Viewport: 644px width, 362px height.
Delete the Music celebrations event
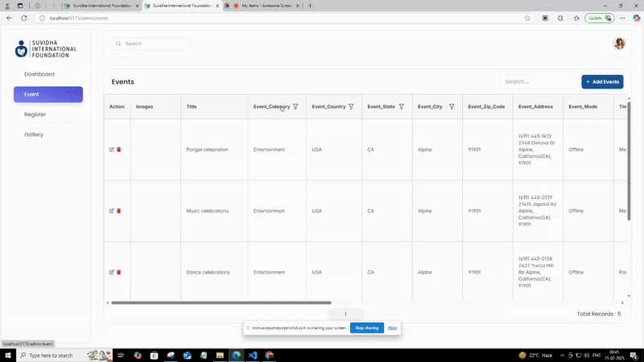click(119, 211)
